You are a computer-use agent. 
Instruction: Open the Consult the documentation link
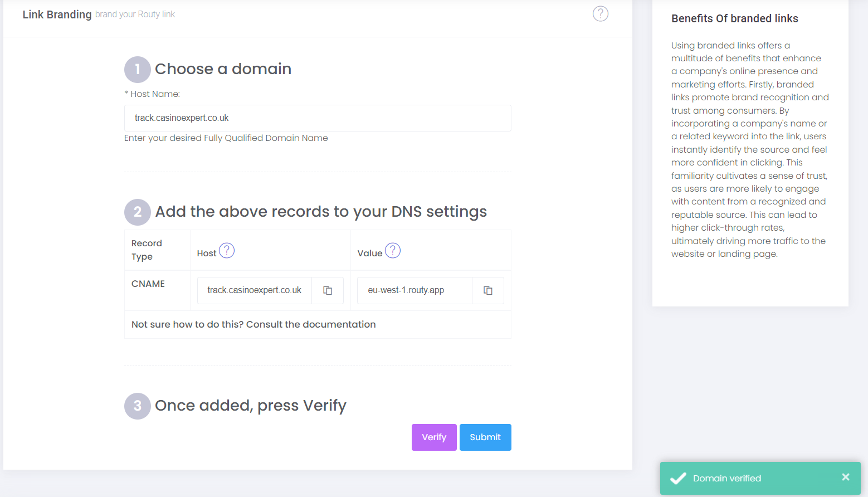[311, 324]
